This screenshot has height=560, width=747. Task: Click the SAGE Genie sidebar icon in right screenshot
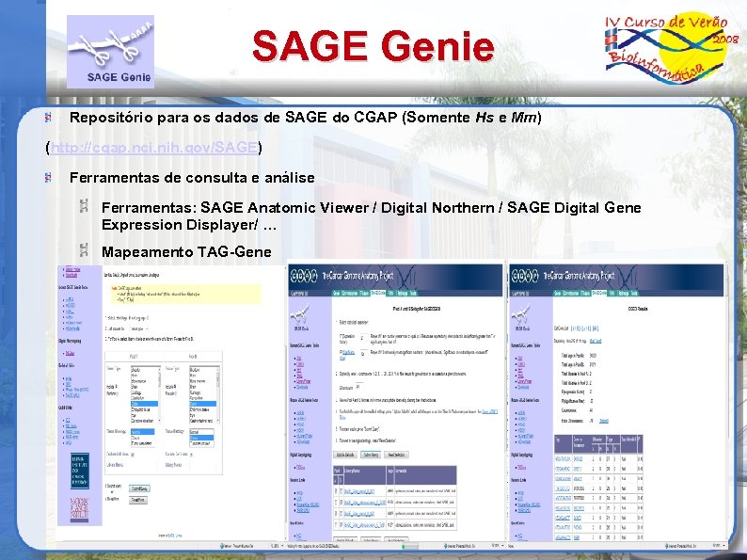(521, 316)
